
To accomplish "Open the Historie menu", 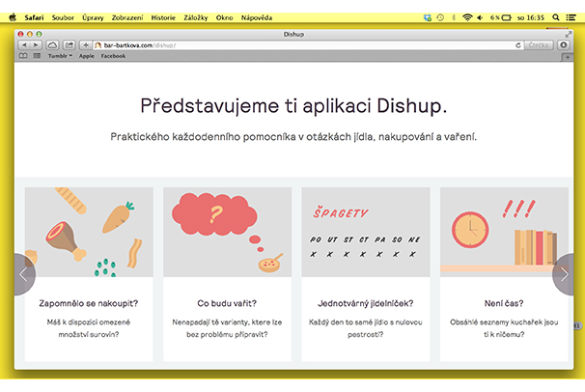I will 162,17.
